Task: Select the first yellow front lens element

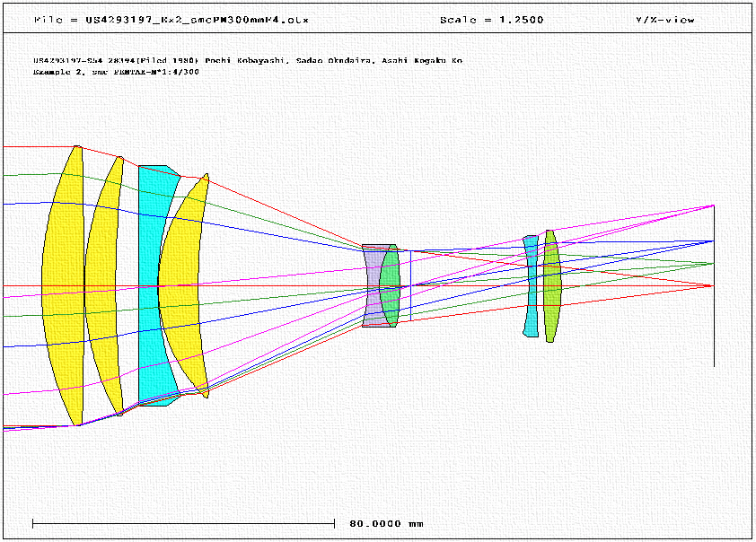Action: 63,285
